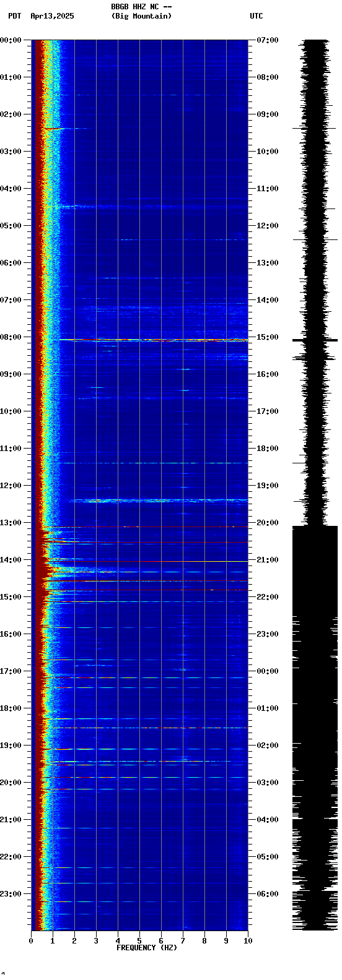
Task: Click the 15:00 tick on PDT axis
Action: point(11,597)
